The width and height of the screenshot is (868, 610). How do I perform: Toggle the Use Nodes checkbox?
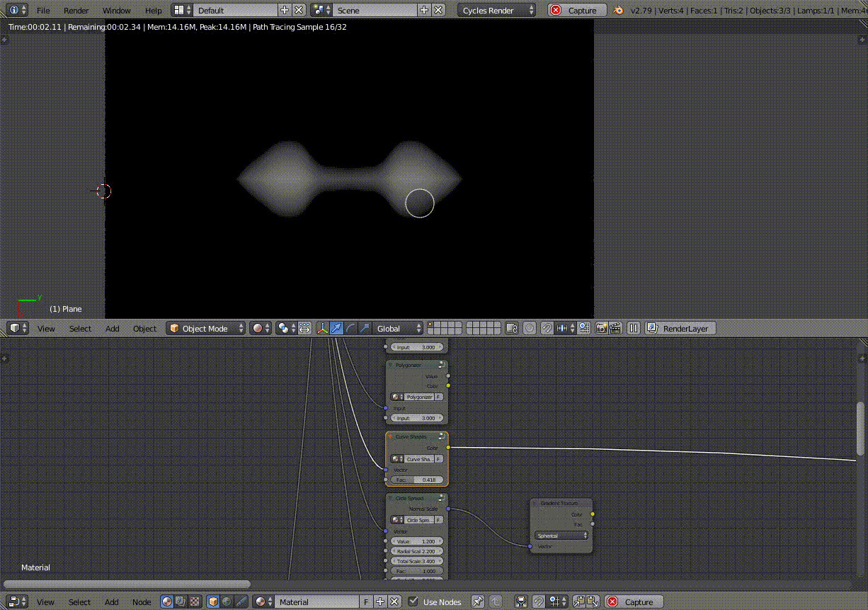(x=413, y=601)
